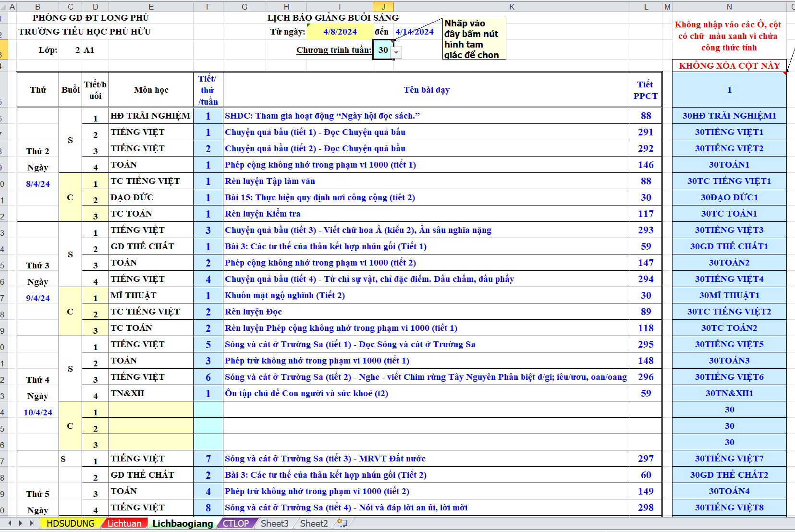Select the 'Tên bài dạy' column heading cell

pos(427,90)
